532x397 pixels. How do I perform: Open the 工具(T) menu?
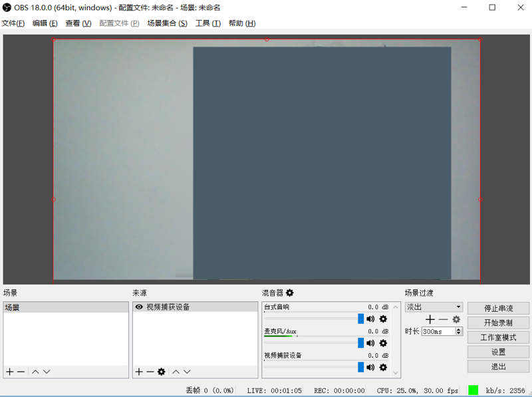point(208,23)
